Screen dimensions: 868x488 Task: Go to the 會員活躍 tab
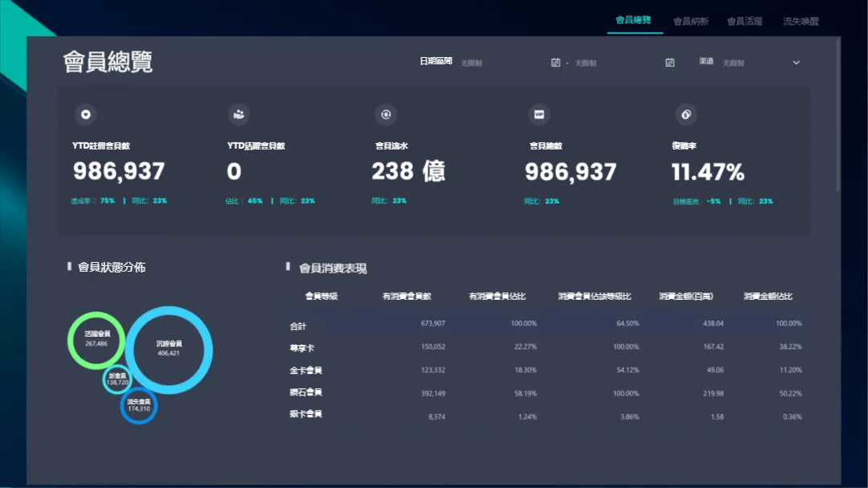coord(744,22)
